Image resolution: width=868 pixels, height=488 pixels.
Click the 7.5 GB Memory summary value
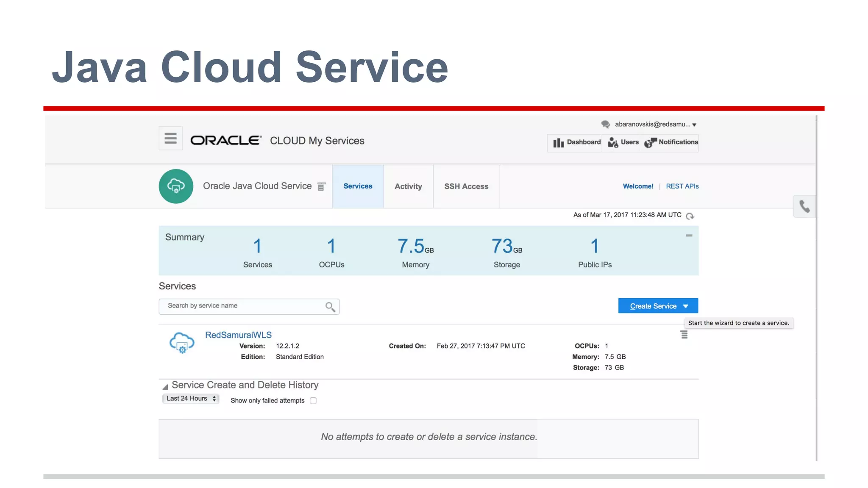tap(415, 246)
